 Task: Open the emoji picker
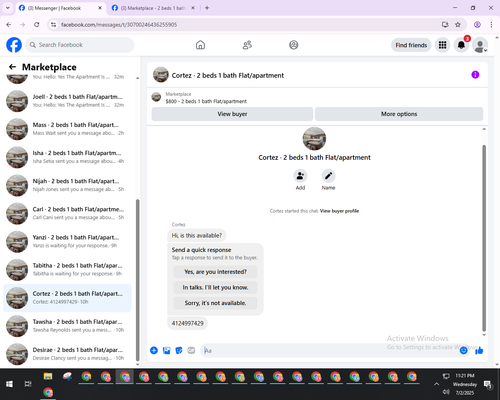point(464,351)
